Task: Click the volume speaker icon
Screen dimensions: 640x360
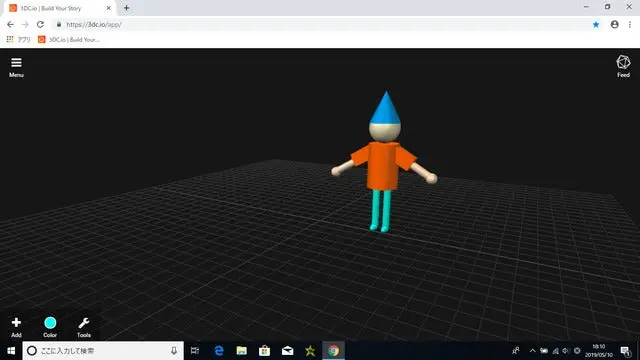Action: coord(566,351)
